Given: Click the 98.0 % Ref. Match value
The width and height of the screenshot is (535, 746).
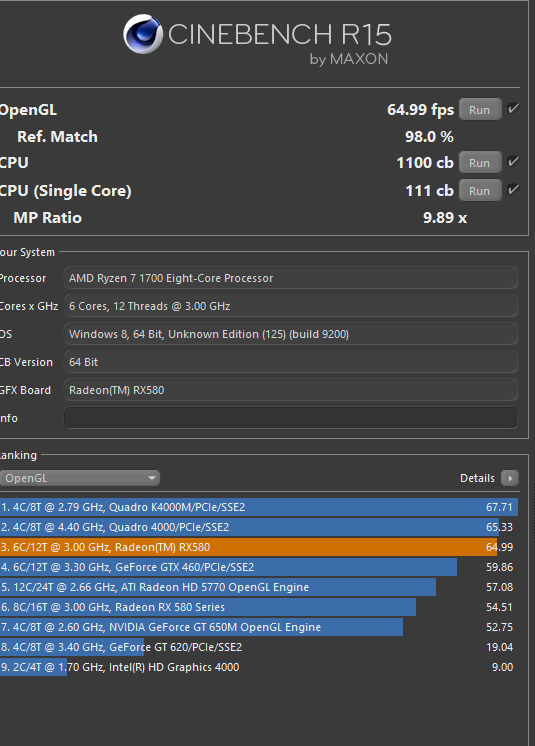Looking at the screenshot, I should click(x=429, y=137).
